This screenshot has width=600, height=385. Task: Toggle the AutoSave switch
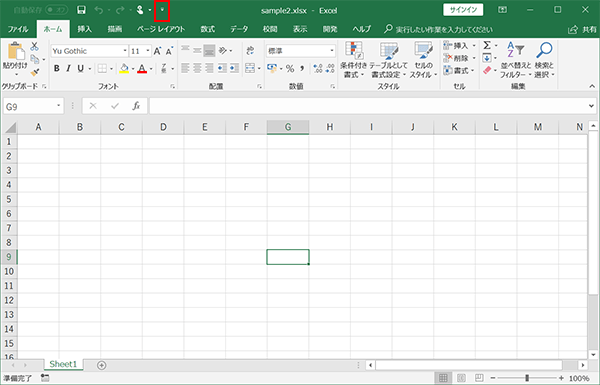(57, 10)
